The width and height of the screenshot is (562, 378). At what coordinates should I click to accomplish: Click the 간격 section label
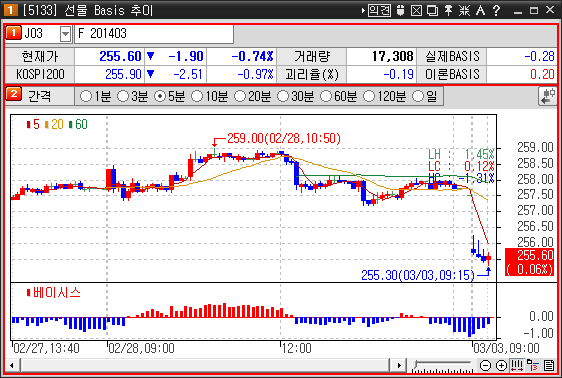tap(40, 96)
